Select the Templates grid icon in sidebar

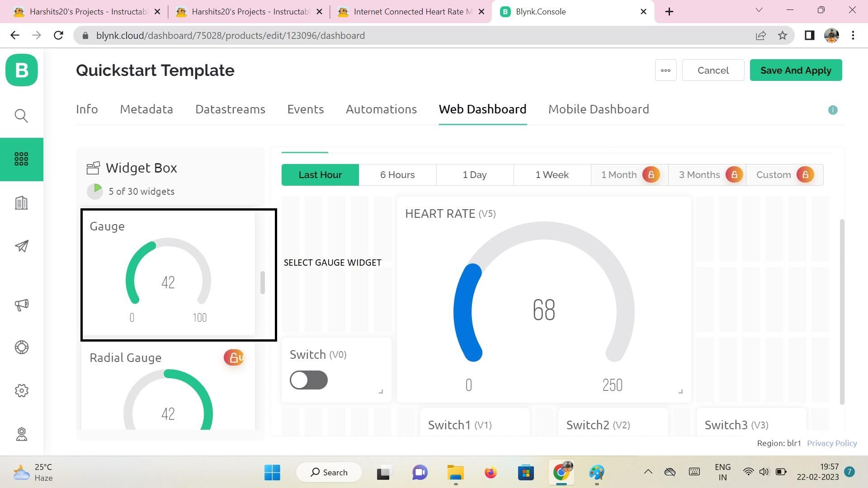click(21, 159)
